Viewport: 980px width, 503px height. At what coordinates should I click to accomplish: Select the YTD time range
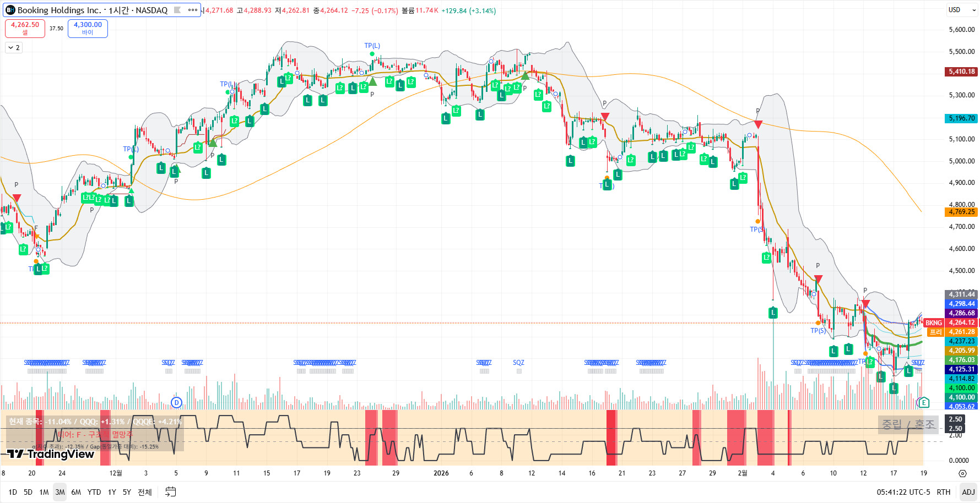click(x=94, y=492)
